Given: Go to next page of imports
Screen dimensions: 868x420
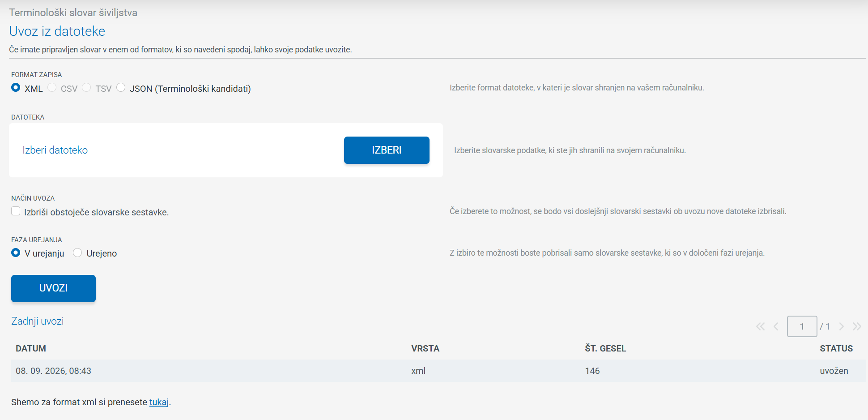Looking at the screenshot, I should click(x=841, y=326).
